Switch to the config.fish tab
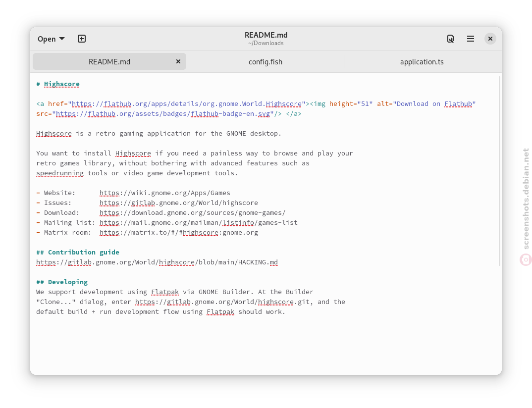Image resolution: width=532 pixels, height=408 pixels. 266,62
